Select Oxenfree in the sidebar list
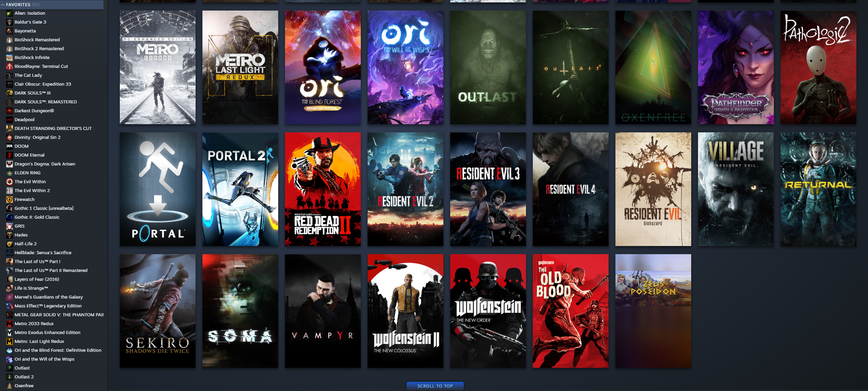 [x=24, y=386]
